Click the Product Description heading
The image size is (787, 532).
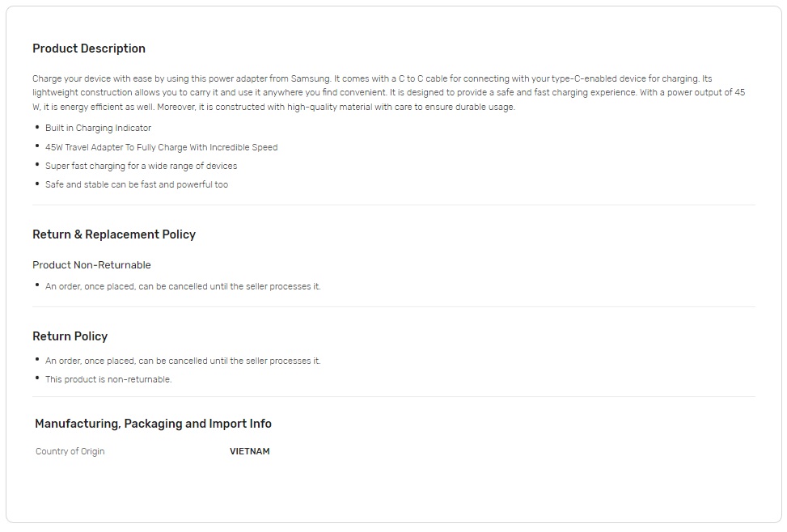coord(89,49)
